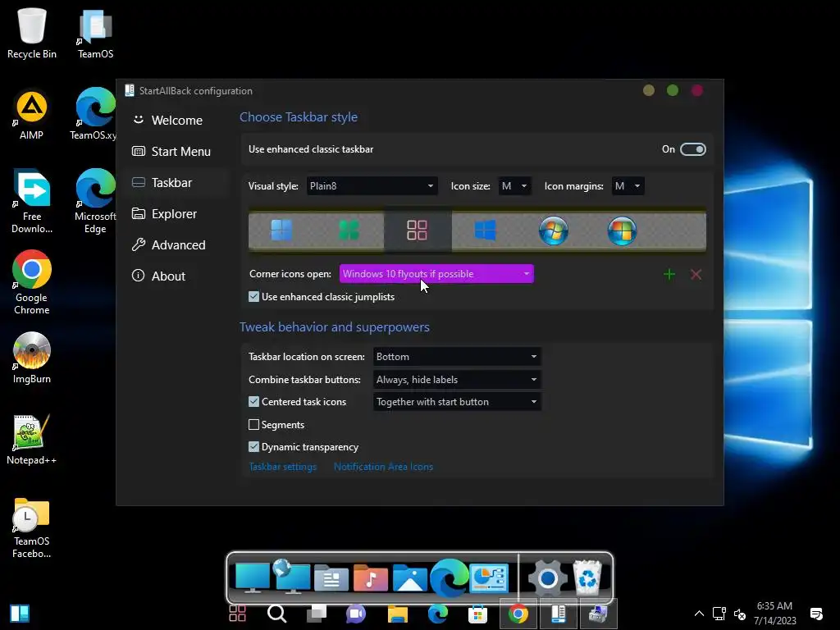Open Chat (Teams) on the taskbar
Screen dimensions: 840x630
(356, 614)
